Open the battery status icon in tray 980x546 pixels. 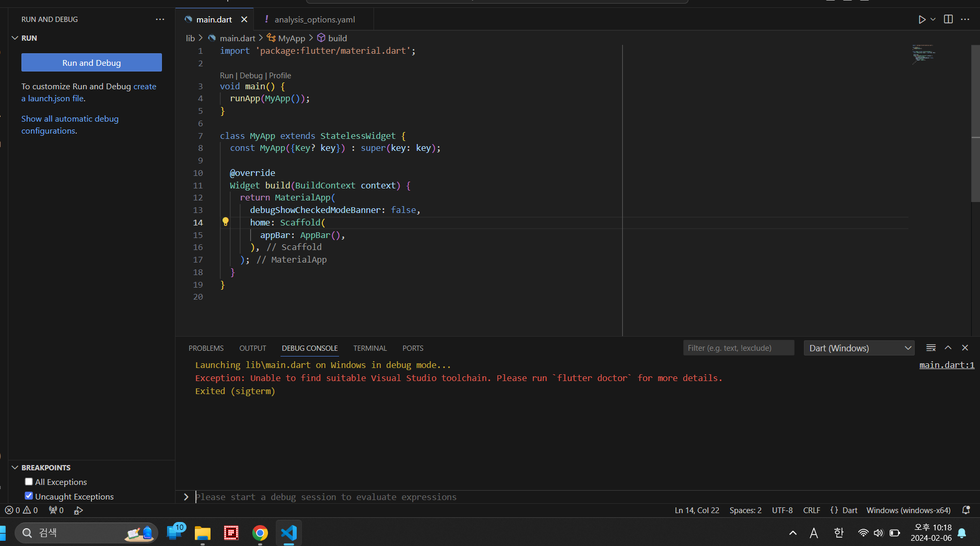895,533
